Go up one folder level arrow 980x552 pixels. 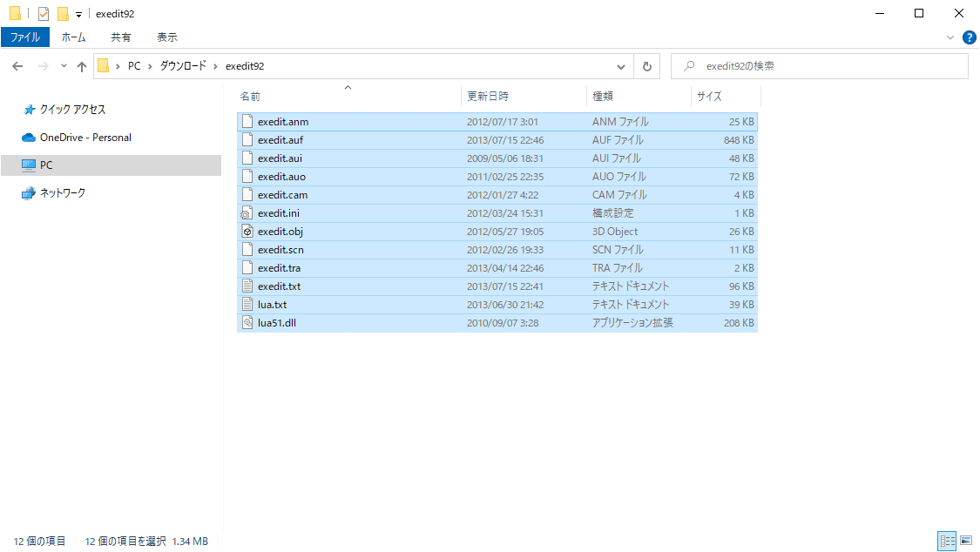(82, 66)
